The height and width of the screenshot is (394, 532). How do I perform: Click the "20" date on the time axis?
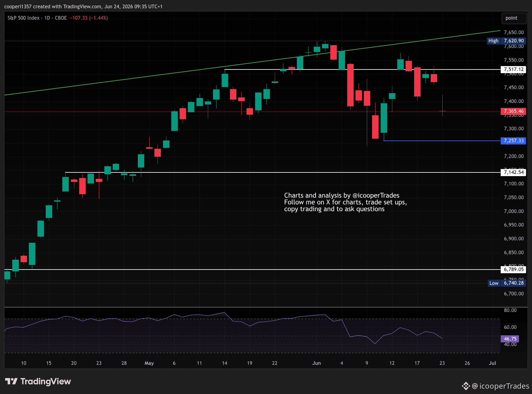(x=74, y=363)
